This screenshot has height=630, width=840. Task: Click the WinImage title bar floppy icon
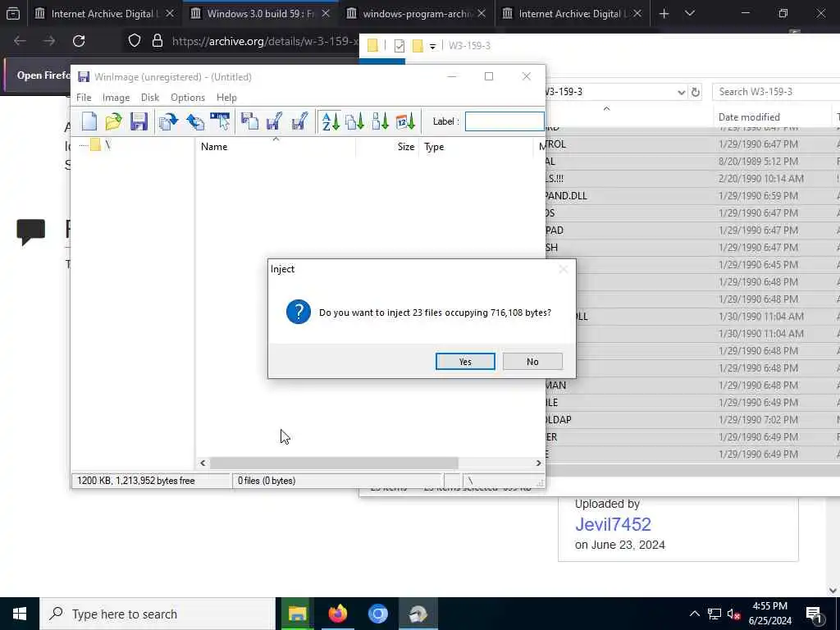point(84,76)
